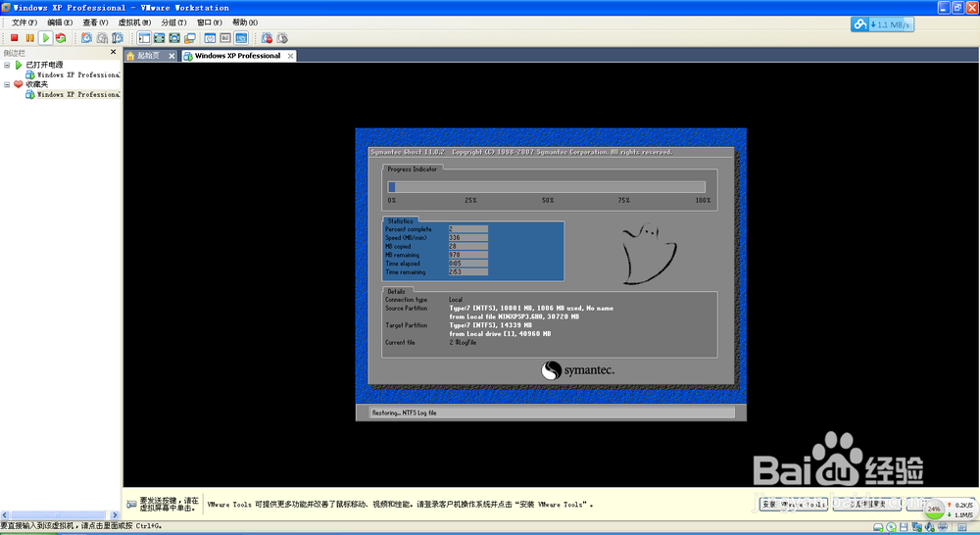Click the 24% memory accelerator floating ball
The image size is (980, 535).
pos(934,509)
